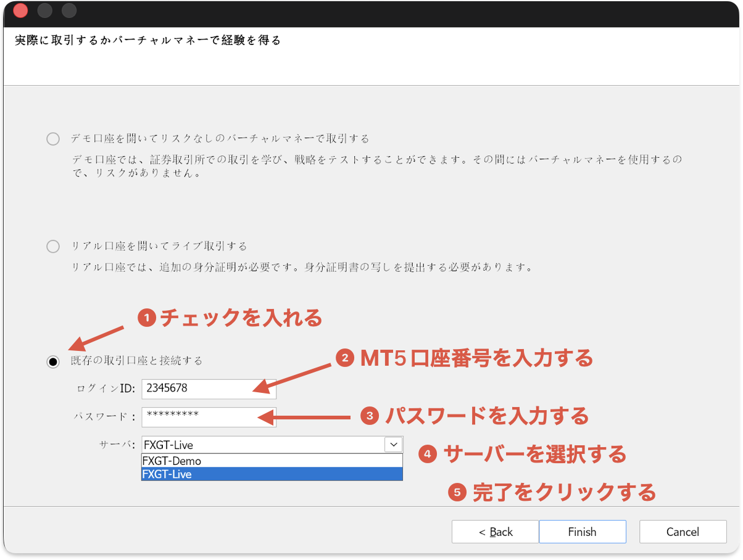The height and width of the screenshot is (560, 743).
Task: Select the real account radio button
Action: 53,247
